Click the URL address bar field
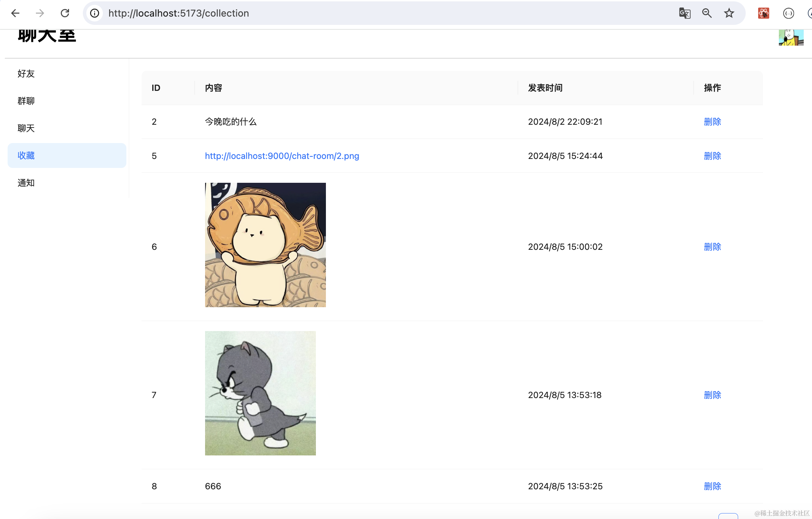This screenshot has width=812, height=519. click(x=380, y=13)
